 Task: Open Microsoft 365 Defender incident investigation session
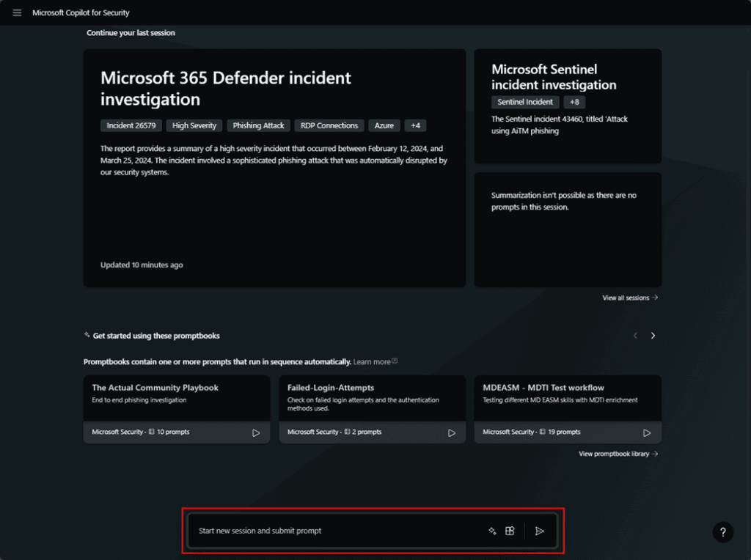pyautogui.click(x=274, y=168)
